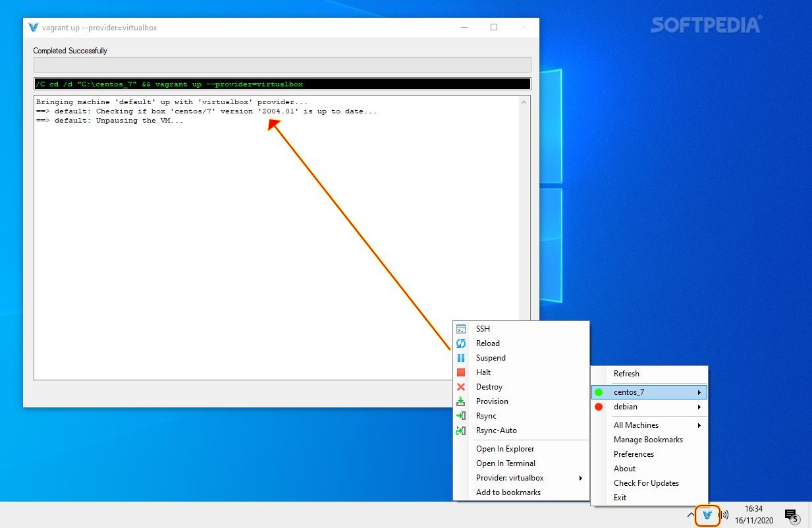Choose Exit in tray menu
The height and width of the screenshot is (528, 812).
click(649, 498)
